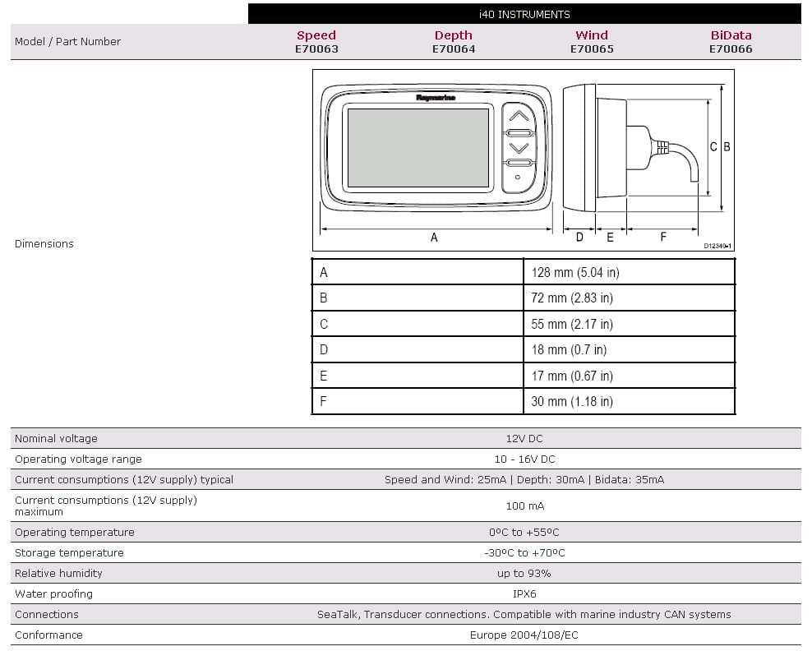
Task: Click the i40 INSTRUMENTS header bar
Action: 524,14
